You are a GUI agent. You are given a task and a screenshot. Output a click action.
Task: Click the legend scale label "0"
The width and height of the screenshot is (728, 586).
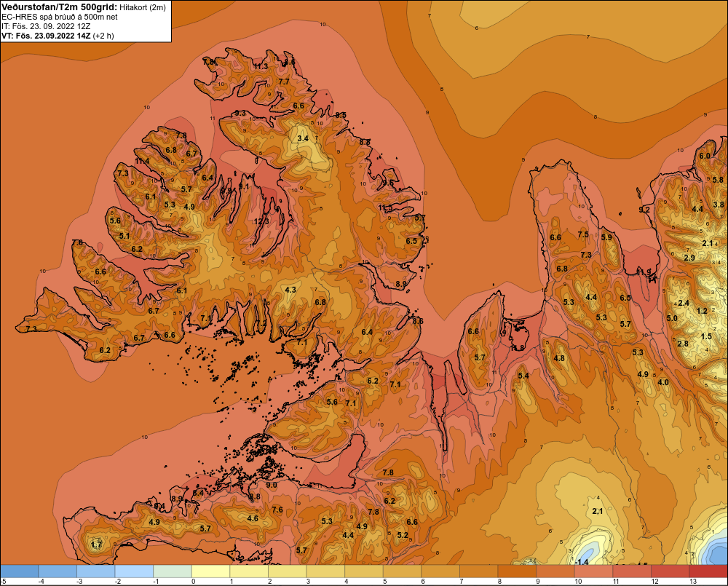pos(194,582)
